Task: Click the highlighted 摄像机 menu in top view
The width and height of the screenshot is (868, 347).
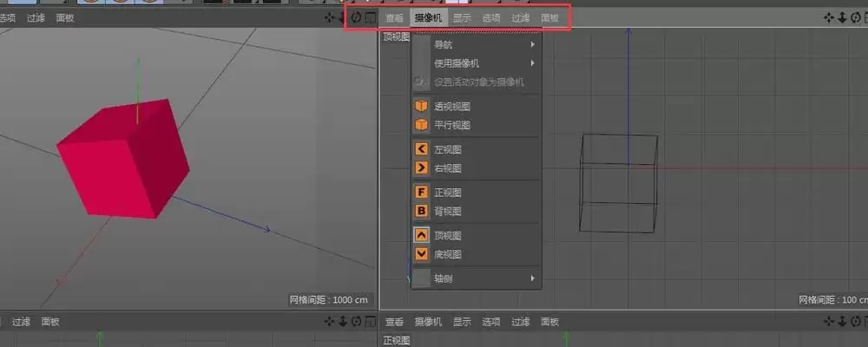Action: click(429, 17)
